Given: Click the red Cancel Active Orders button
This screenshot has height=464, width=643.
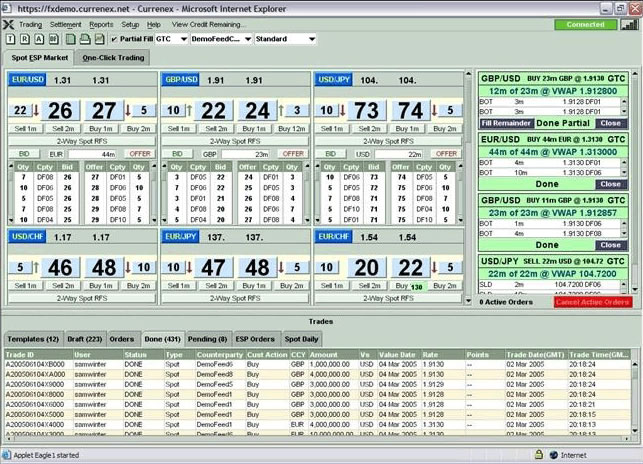Looking at the screenshot, I should 593,302.
